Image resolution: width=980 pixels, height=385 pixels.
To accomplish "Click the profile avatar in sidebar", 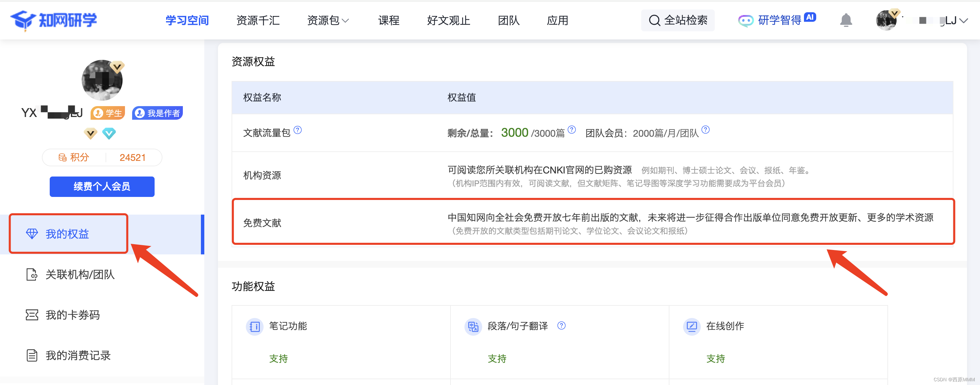I will [x=102, y=81].
